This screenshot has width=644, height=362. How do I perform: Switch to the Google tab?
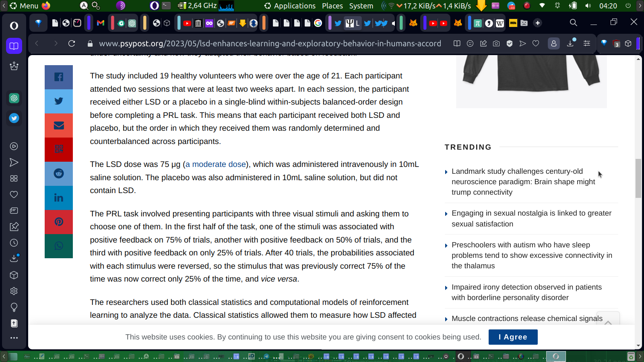pyautogui.click(x=318, y=23)
